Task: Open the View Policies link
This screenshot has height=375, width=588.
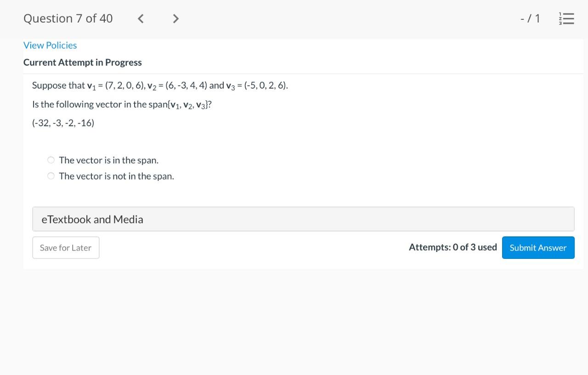Action: [50, 45]
